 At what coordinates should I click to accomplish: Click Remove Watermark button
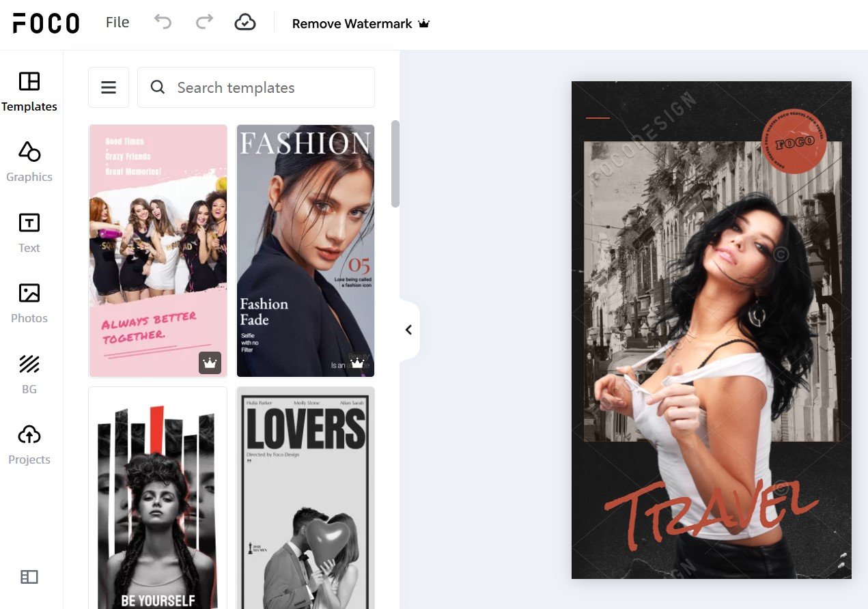pos(361,23)
